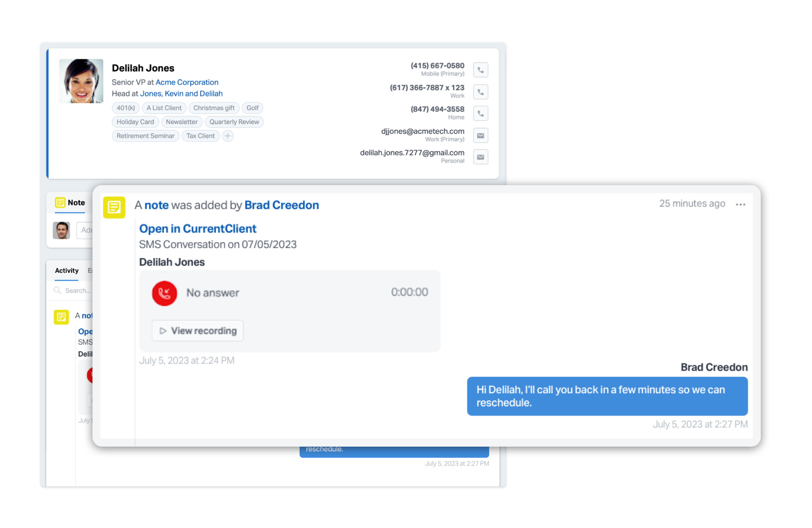Select the Christmas gift tag
This screenshot has width=812, height=528.
coord(214,108)
